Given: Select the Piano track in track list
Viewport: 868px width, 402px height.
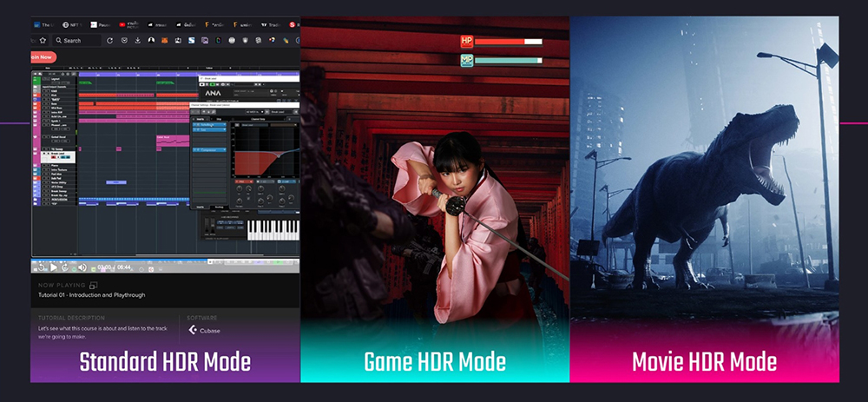Looking at the screenshot, I should point(54,164).
